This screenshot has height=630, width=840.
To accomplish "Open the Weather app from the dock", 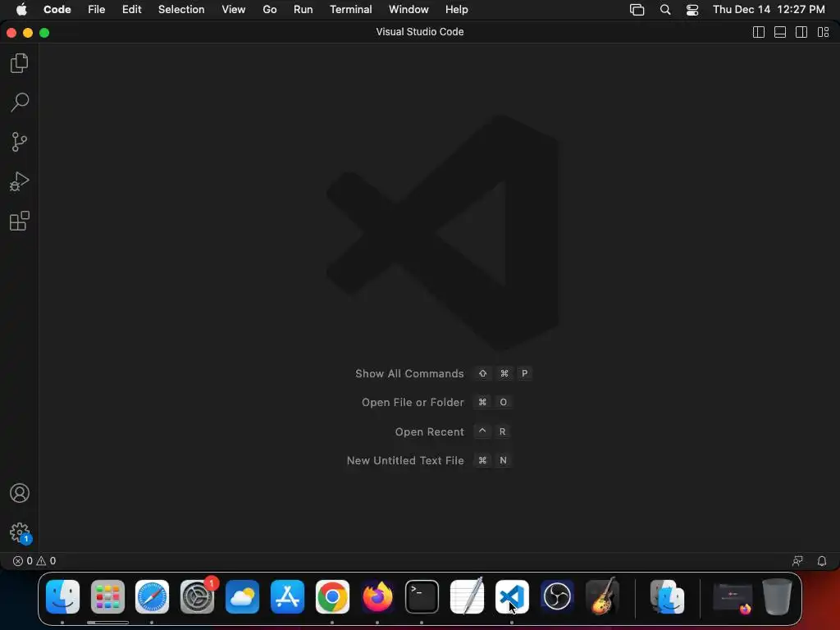I will (x=242, y=597).
